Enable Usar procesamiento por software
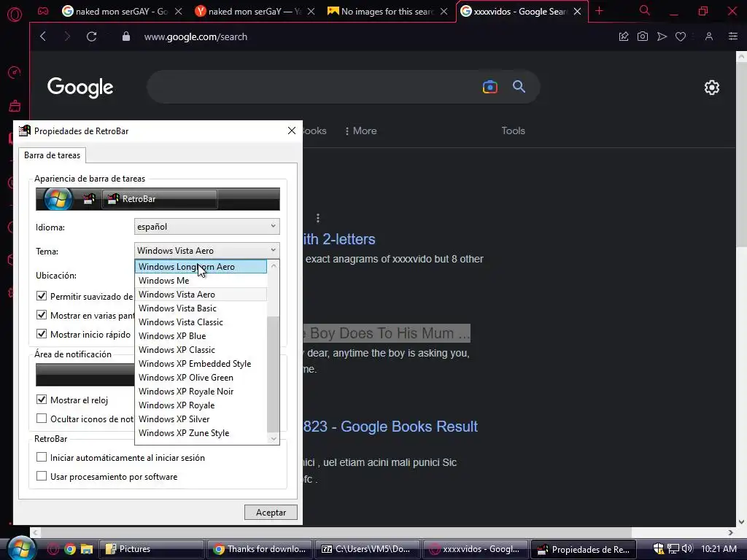Screen dimensions: 747x560 point(42,476)
